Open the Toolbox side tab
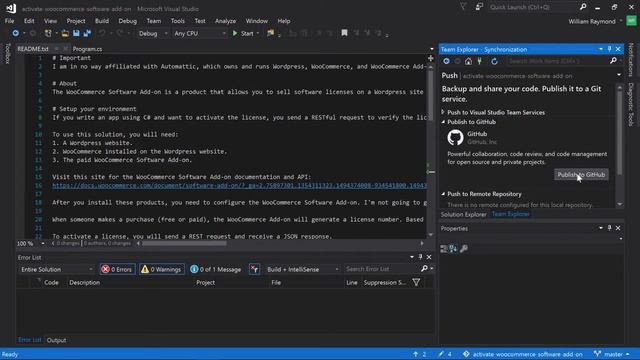The height and width of the screenshot is (360, 640). (7, 53)
